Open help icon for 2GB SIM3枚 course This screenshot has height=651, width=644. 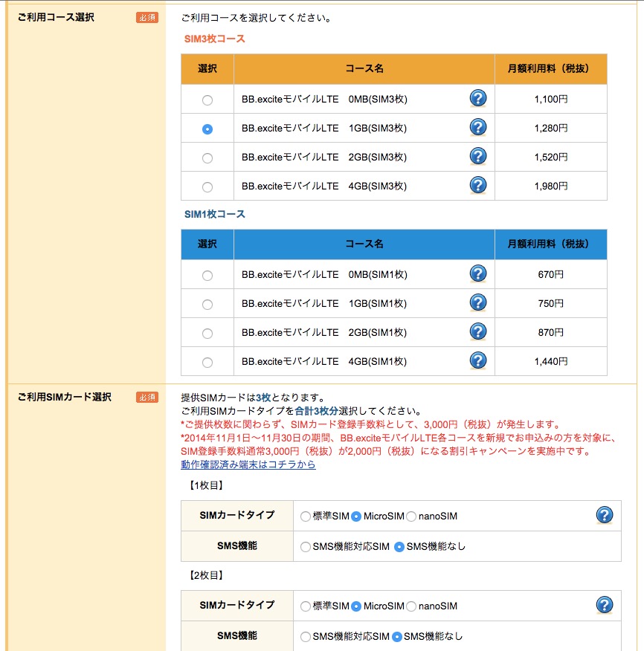point(478,157)
